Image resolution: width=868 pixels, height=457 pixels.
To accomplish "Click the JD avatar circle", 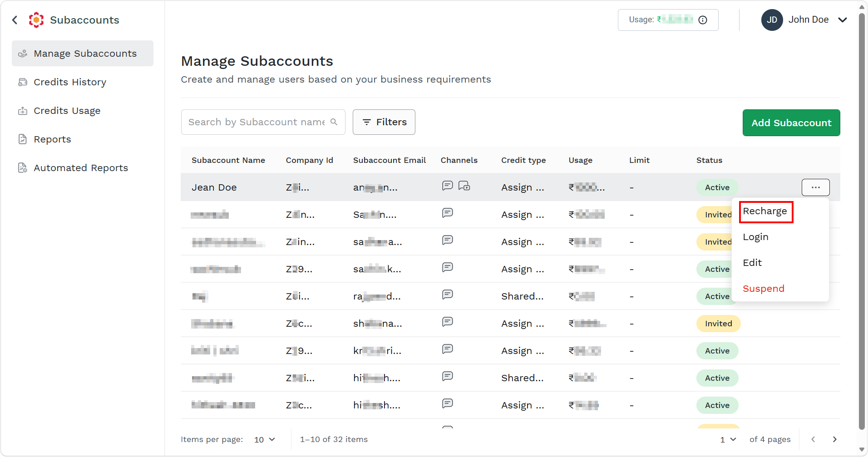I will pos(772,20).
